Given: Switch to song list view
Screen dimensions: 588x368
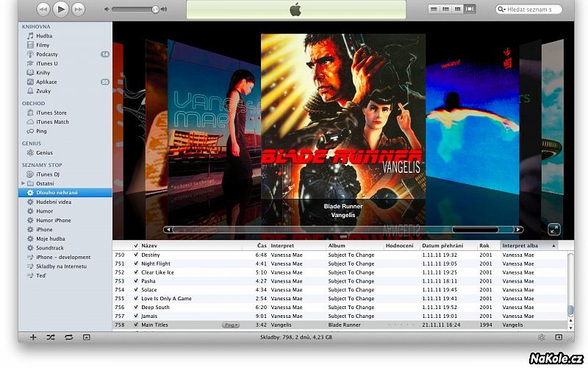Looking at the screenshot, I should tap(434, 9).
